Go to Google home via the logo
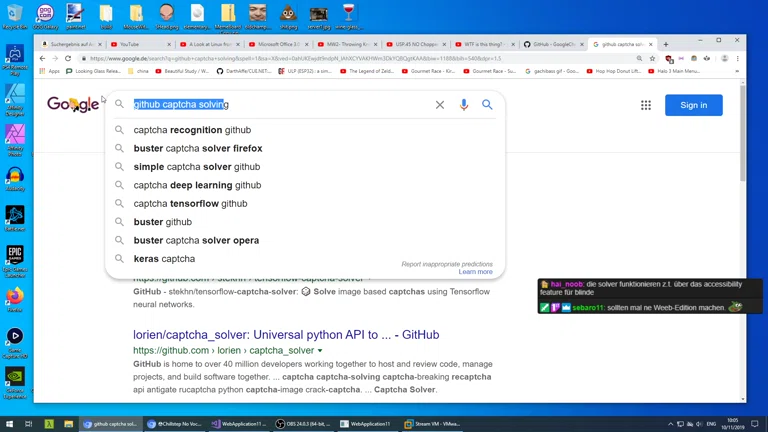This screenshot has width=768, height=432. [x=73, y=104]
